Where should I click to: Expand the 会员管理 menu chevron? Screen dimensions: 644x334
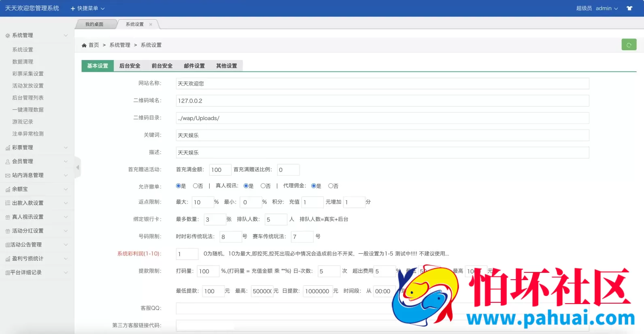pos(66,162)
